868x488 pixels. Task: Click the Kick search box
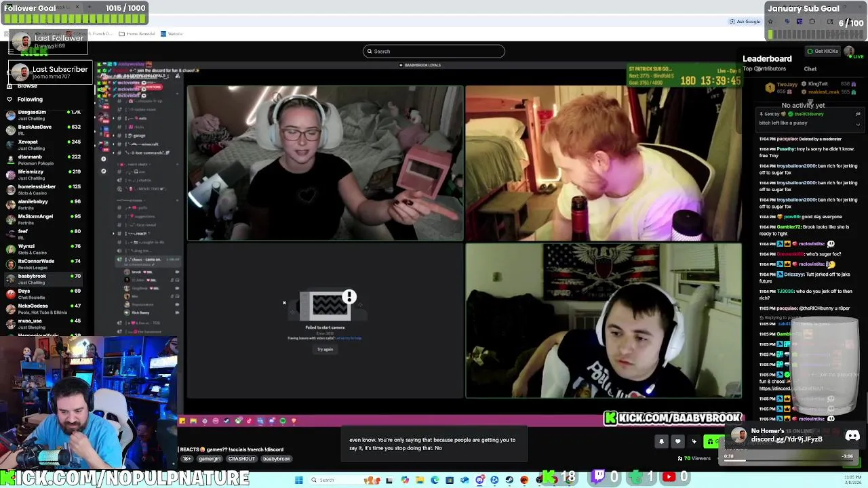434,52
